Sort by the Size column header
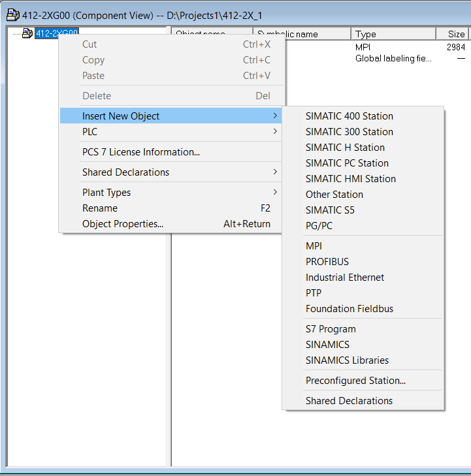Viewport: 471px width, 476px height. (x=453, y=34)
